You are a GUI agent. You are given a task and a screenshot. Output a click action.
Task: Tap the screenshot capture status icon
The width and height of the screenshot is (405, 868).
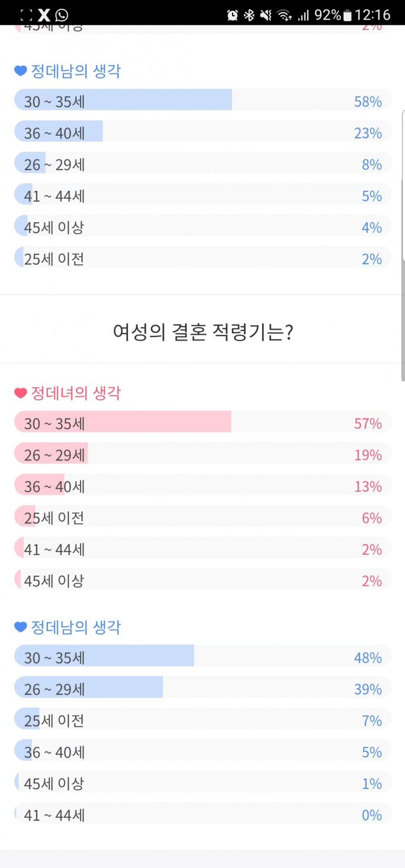27,15
